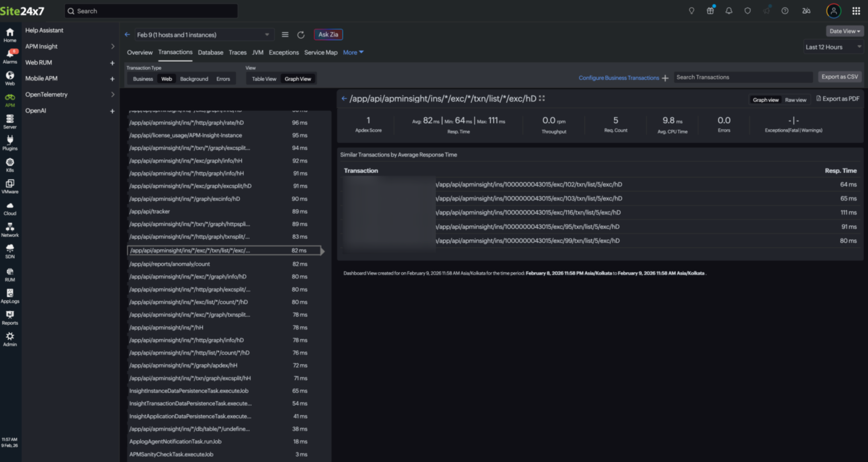Switch to the Database tab
Image resolution: width=868 pixels, height=462 pixels.
[210, 52]
